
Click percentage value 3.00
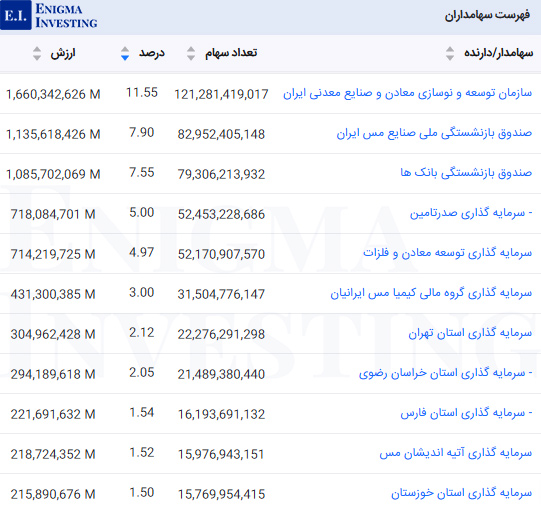click(142, 293)
